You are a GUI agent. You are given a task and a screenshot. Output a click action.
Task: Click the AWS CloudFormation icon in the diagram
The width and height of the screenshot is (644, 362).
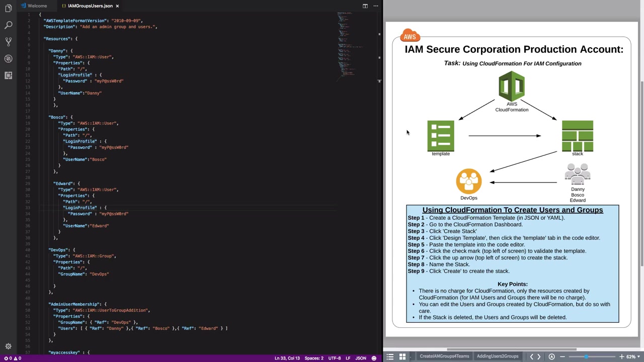click(512, 86)
